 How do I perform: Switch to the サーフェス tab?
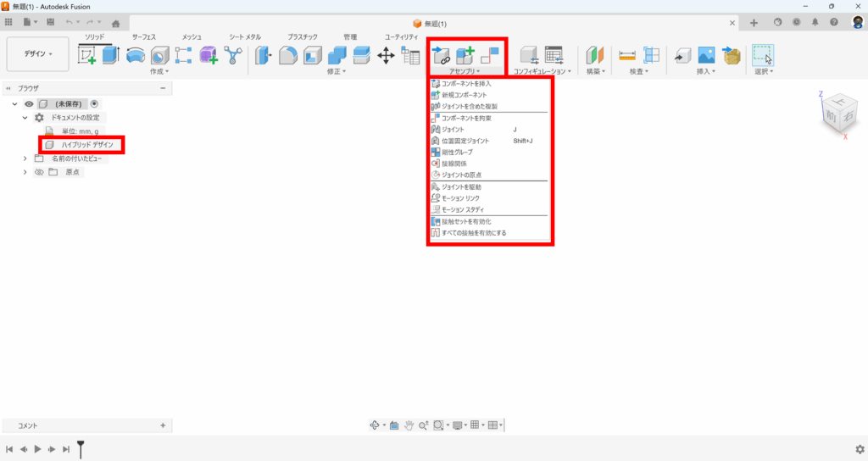click(x=146, y=37)
